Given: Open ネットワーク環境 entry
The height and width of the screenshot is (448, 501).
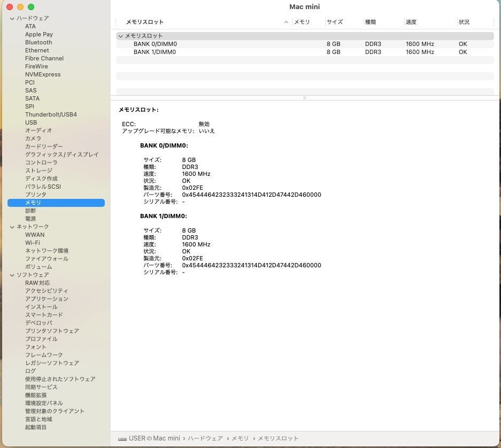Looking at the screenshot, I should [47, 251].
